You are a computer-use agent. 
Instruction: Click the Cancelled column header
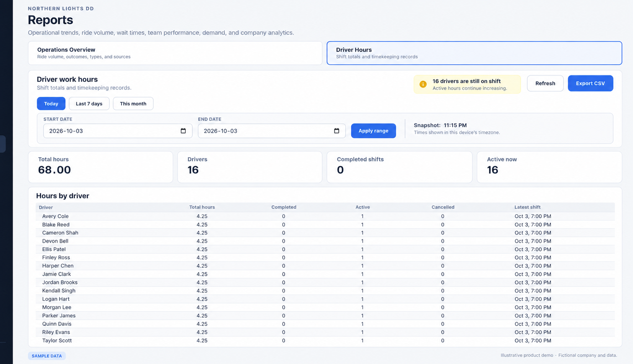pos(443,207)
